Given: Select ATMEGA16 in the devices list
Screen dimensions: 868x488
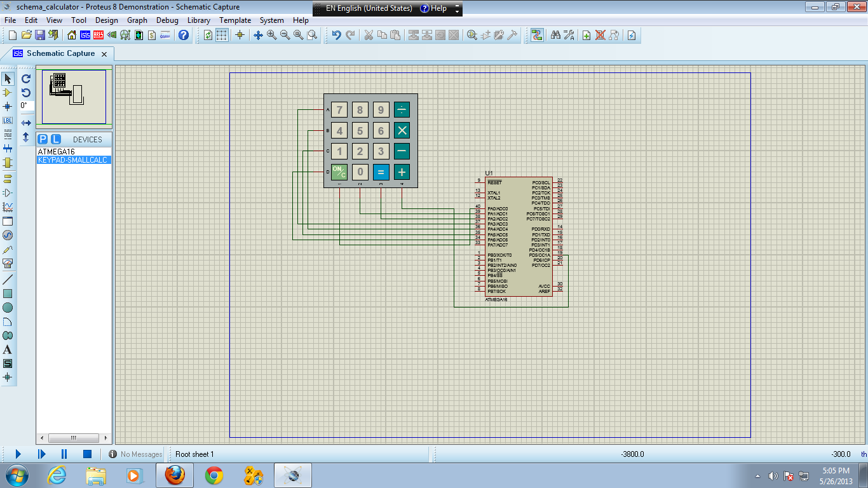Looking at the screenshot, I should pos(74,152).
